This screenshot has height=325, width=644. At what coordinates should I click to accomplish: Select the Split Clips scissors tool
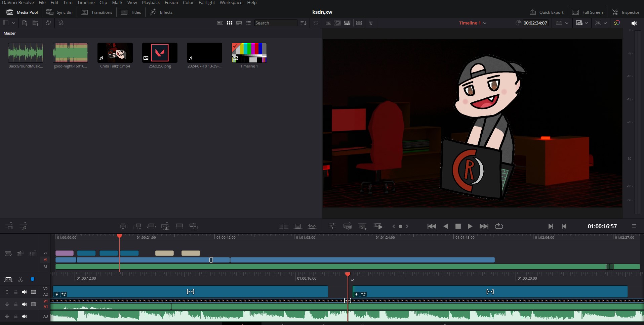(x=21, y=279)
